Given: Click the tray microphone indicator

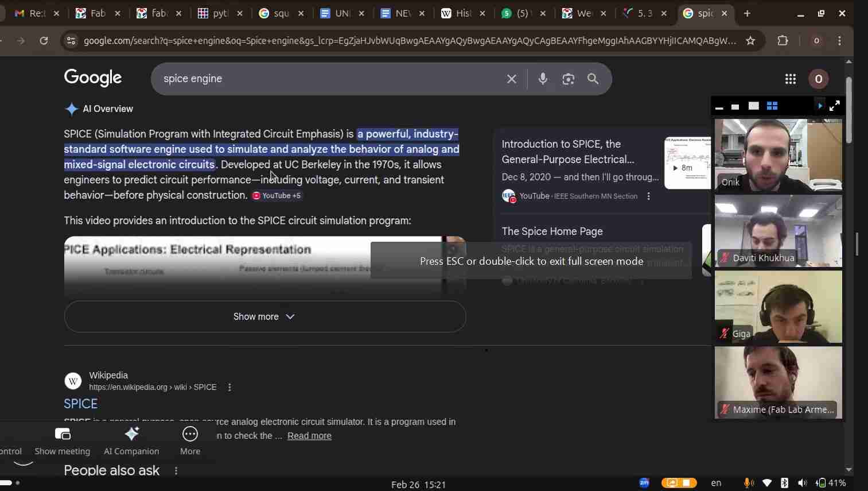Looking at the screenshot, I should (748, 484).
